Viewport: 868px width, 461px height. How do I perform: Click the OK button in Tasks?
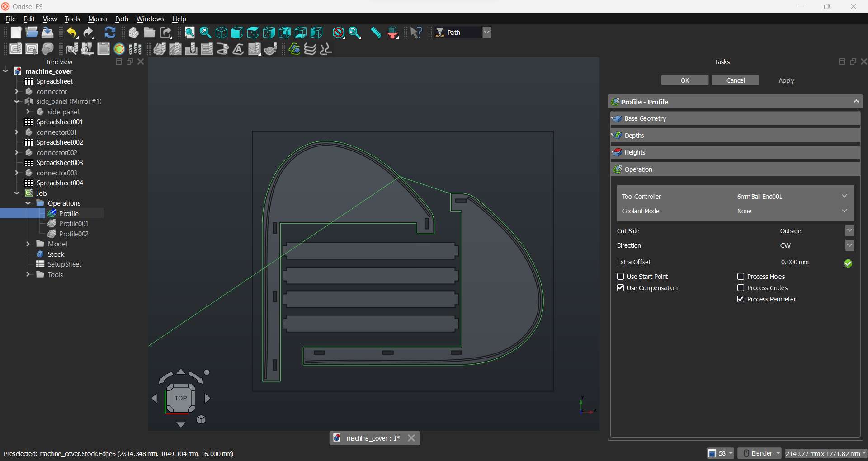pyautogui.click(x=684, y=80)
